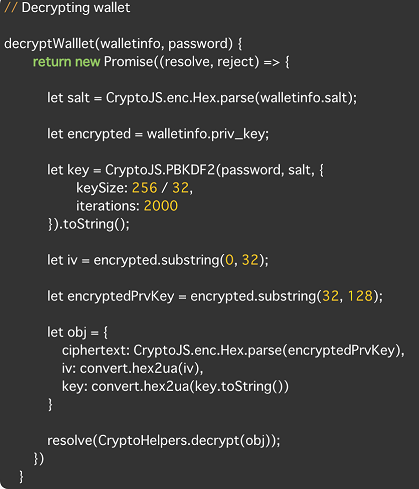The height and width of the screenshot is (489, 419).
Task: Click the 'let iv' variable declaration
Action: pos(62,260)
